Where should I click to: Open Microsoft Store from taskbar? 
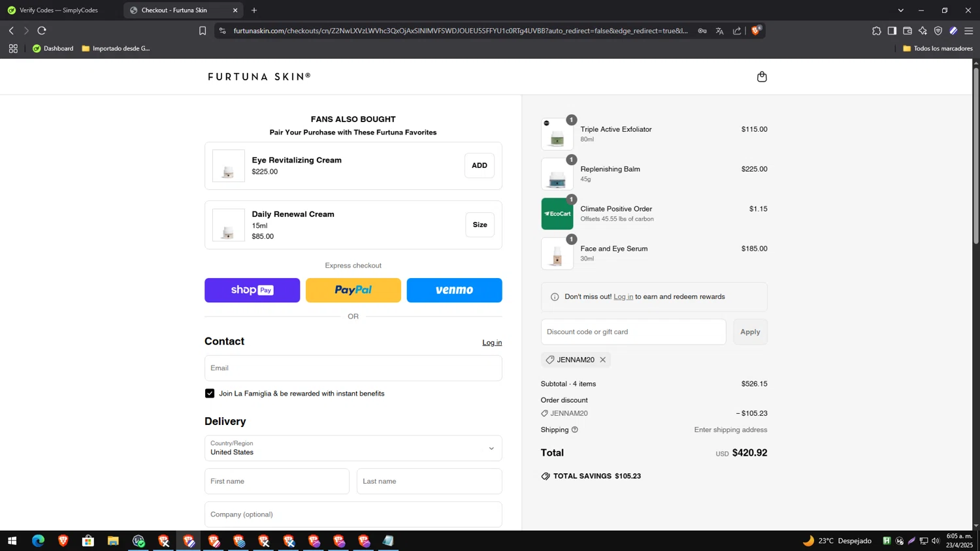(x=88, y=541)
